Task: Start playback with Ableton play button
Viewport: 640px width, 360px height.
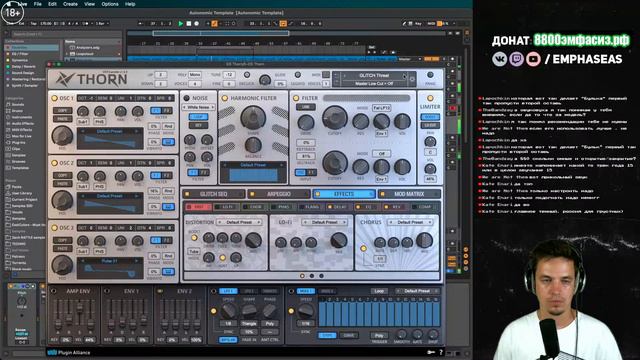Action: click(181, 24)
